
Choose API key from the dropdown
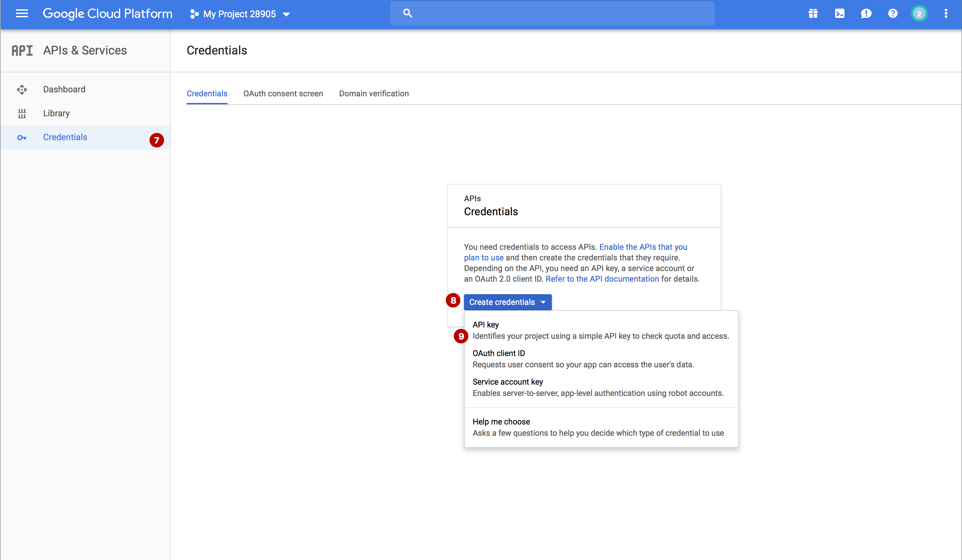pyautogui.click(x=601, y=330)
